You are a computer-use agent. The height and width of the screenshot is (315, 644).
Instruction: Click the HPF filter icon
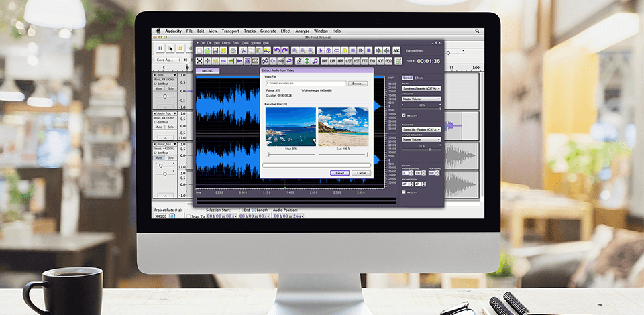(341, 61)
